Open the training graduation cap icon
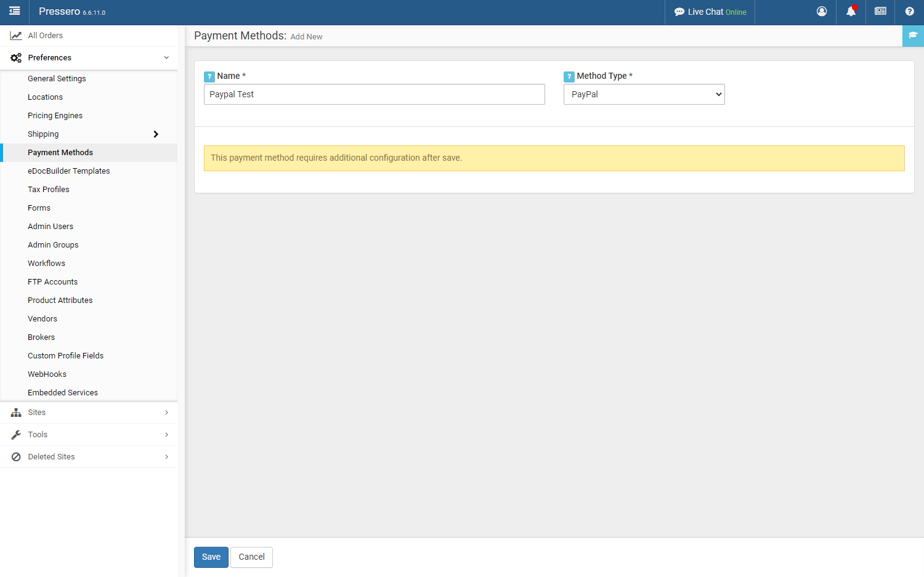The width and height of the screenshot is (924, 577). point(914,35)
